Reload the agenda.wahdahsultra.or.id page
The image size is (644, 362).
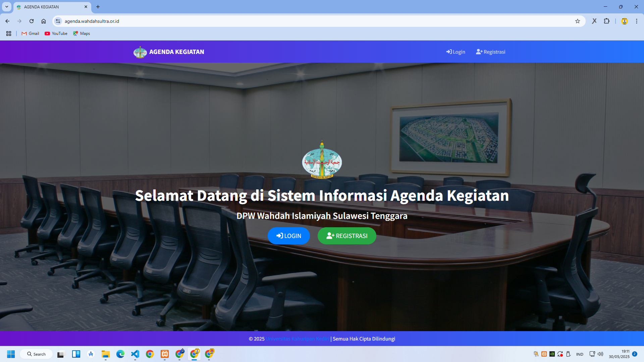pos(31,21)
